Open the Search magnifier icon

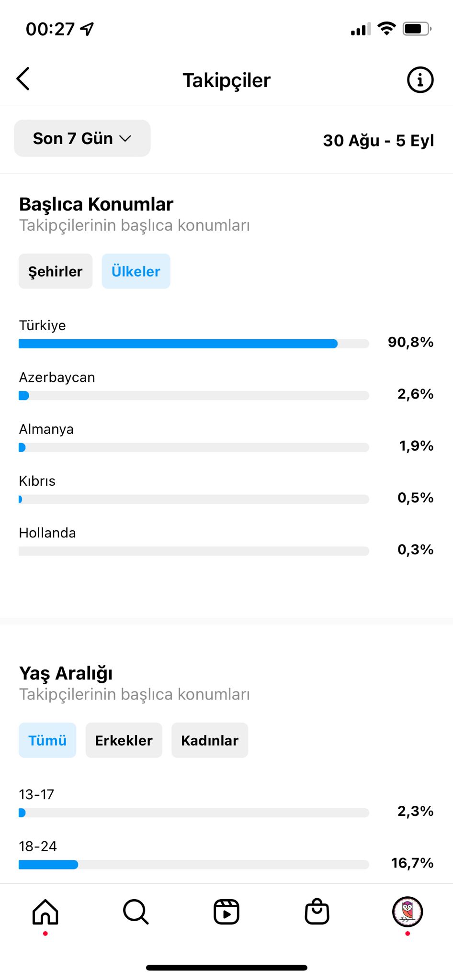pos(136,912)
